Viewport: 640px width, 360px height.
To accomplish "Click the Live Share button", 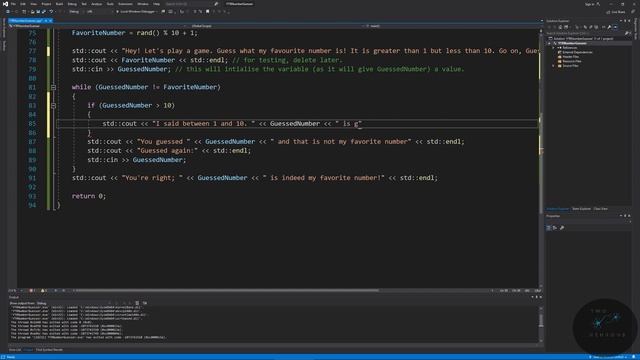I will tap(616, 12).
